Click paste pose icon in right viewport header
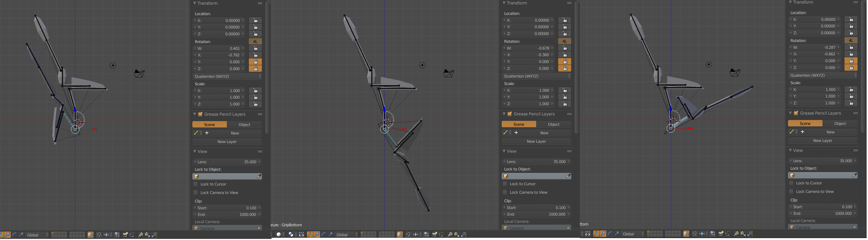The image size is (868, 240). [743, 234]
